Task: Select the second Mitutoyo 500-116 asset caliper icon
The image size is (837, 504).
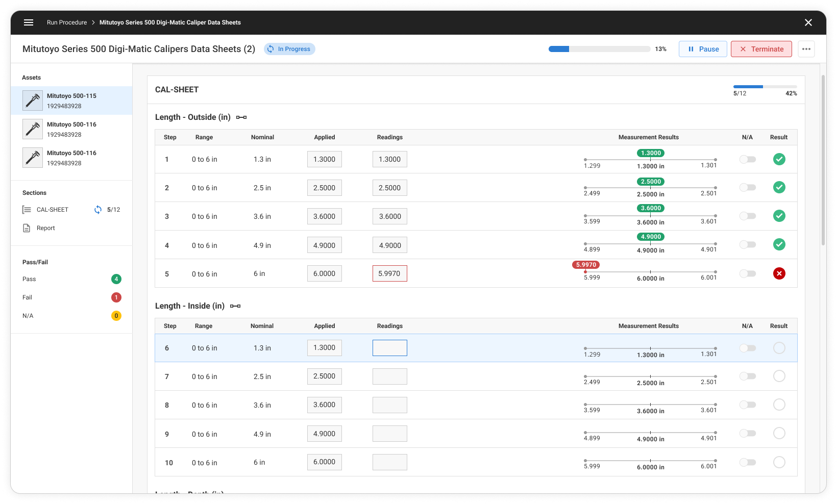Action: pos(33,158)
